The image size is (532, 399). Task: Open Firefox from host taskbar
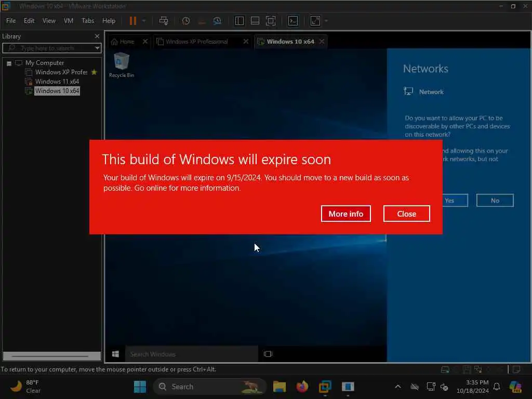302,387
